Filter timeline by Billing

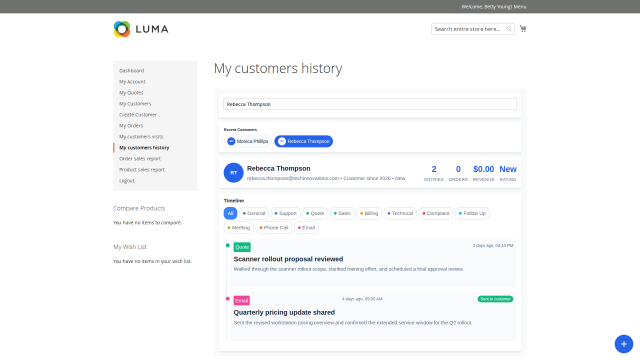pyautogui.click(x=369, y=213)
